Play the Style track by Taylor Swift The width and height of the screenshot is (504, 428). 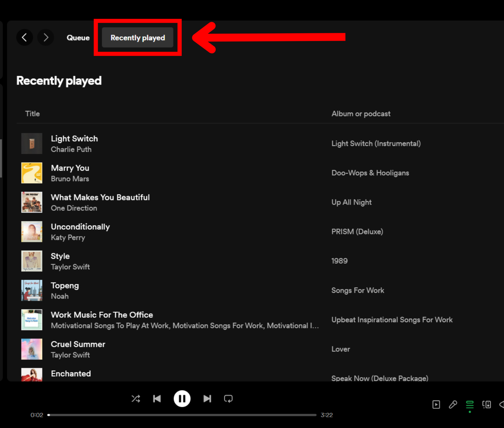(60, 256)
